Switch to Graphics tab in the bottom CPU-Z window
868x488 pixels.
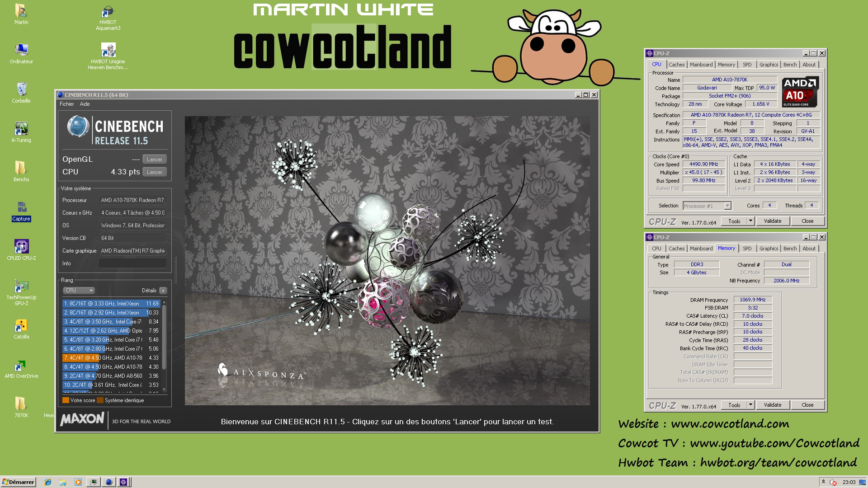(x=769, y=249)
